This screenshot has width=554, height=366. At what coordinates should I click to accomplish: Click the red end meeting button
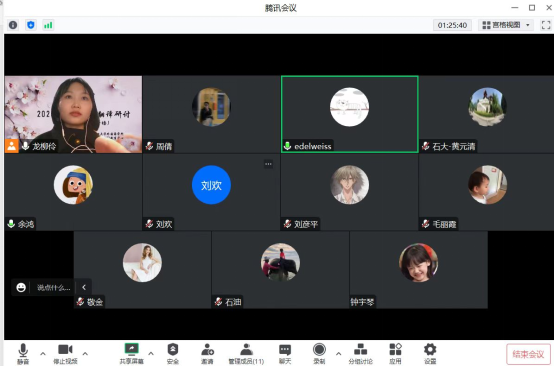point(528,354)
